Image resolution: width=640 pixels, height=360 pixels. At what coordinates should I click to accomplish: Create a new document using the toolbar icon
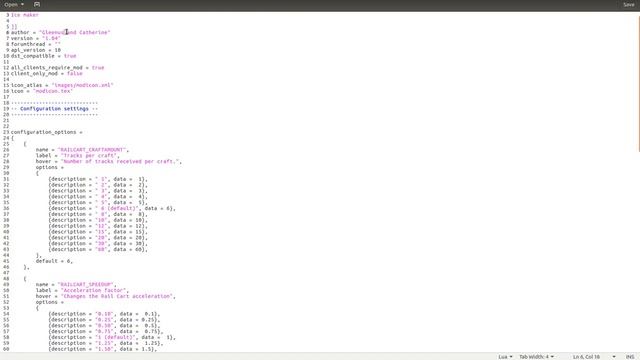[37, 4]
